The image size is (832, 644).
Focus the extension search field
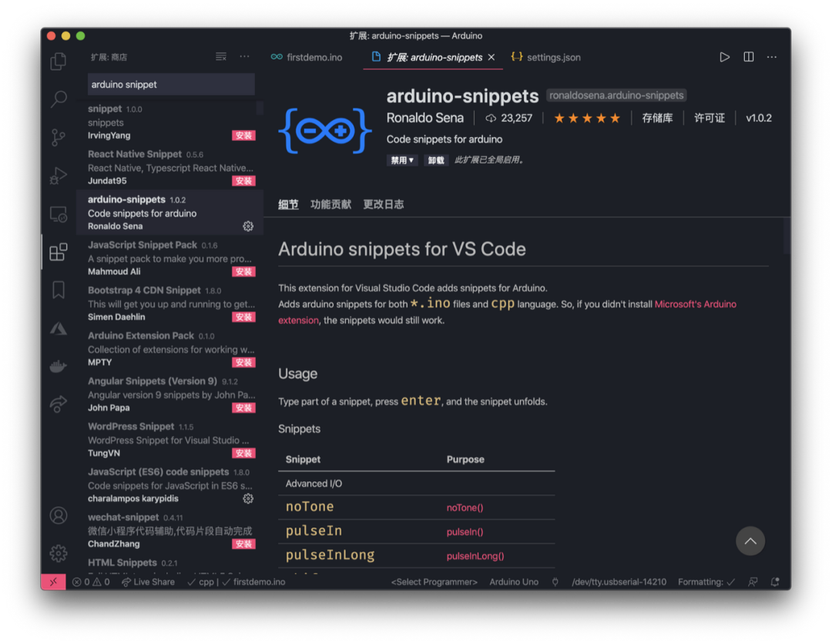point(171,84)
